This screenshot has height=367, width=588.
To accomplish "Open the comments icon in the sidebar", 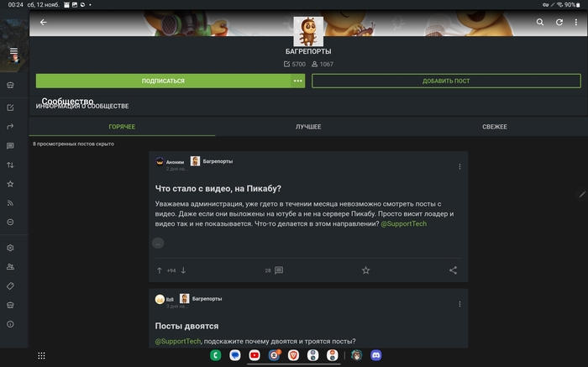I will point(10,146).
